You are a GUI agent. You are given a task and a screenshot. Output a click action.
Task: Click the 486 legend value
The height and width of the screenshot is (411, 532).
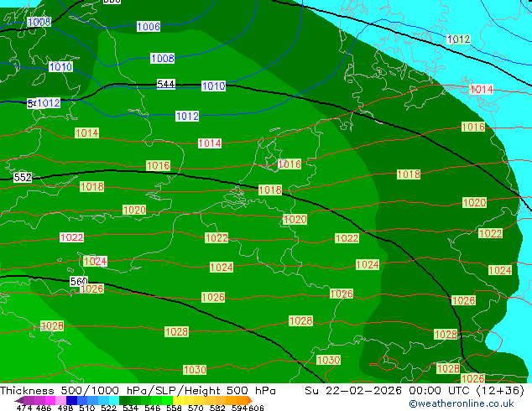(44, 408)
